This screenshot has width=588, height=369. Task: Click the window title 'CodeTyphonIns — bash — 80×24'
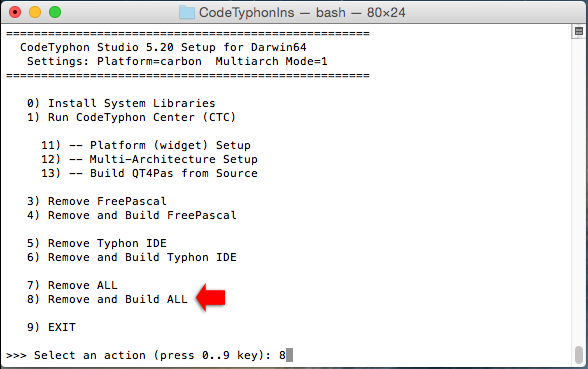click(302, 12)
